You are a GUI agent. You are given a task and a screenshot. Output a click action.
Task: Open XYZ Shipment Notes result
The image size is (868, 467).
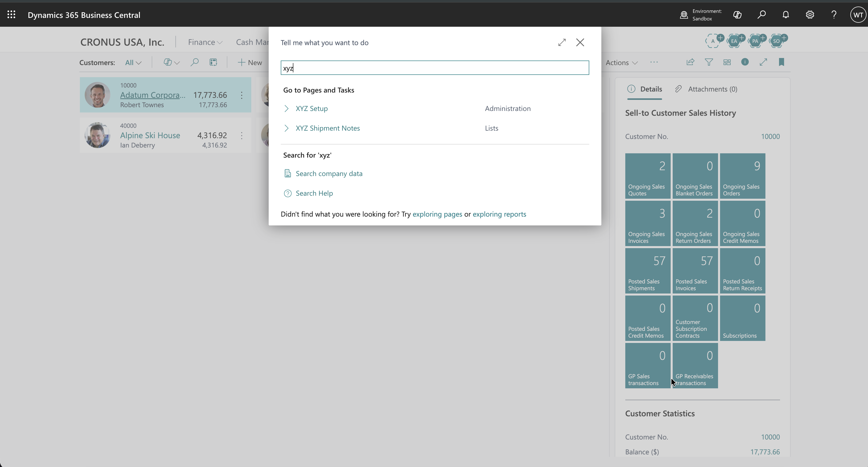[328, 128]
